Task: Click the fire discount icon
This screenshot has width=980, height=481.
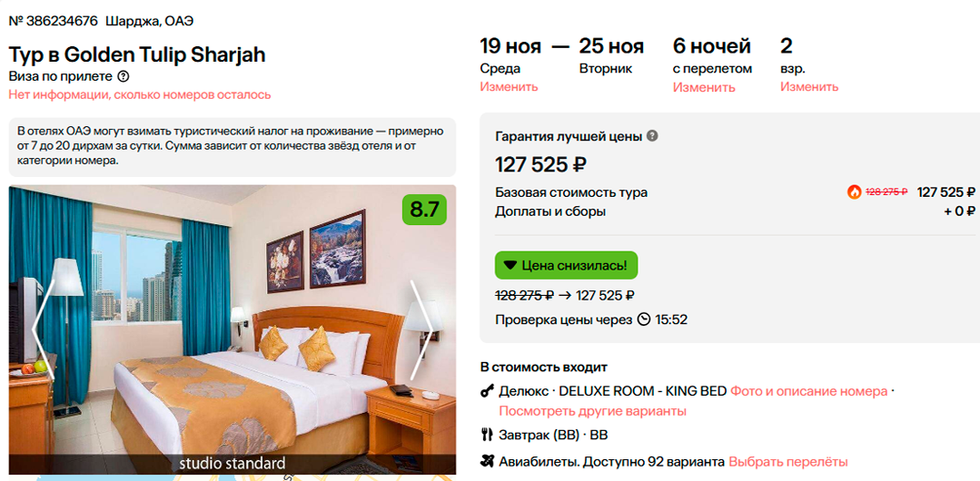Action: (854, 191)
